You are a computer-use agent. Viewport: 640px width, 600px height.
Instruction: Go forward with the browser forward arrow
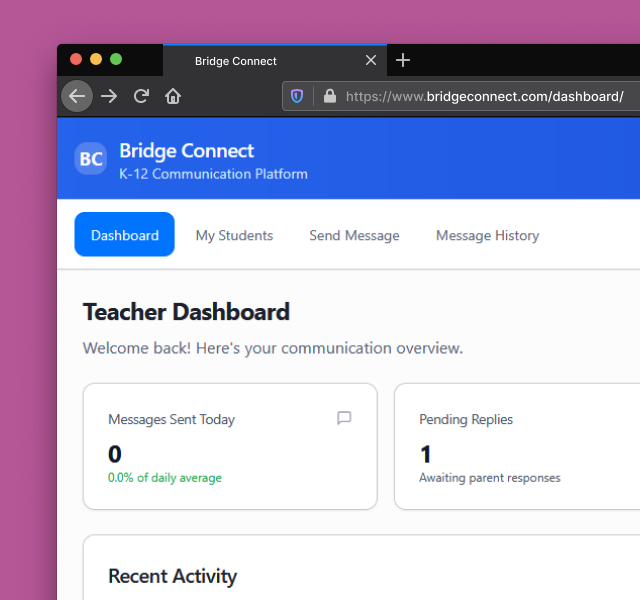(x=109, y=96)
